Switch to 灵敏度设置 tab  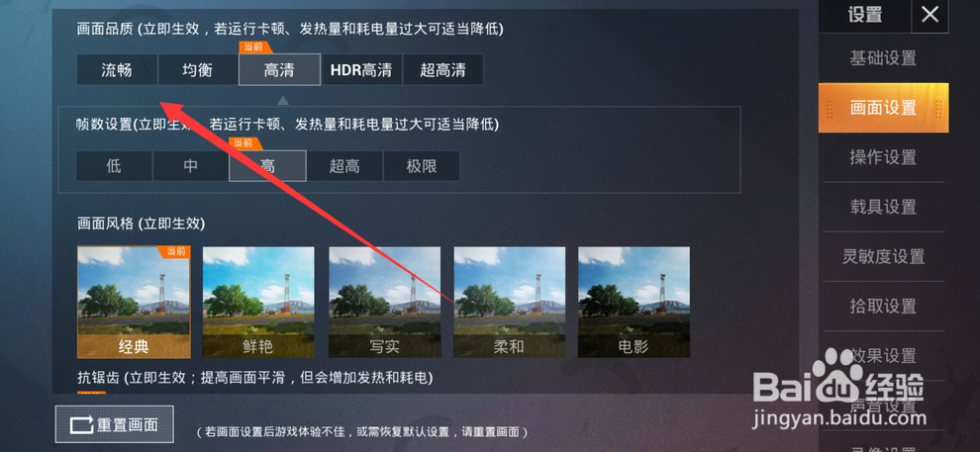[883, 256]
